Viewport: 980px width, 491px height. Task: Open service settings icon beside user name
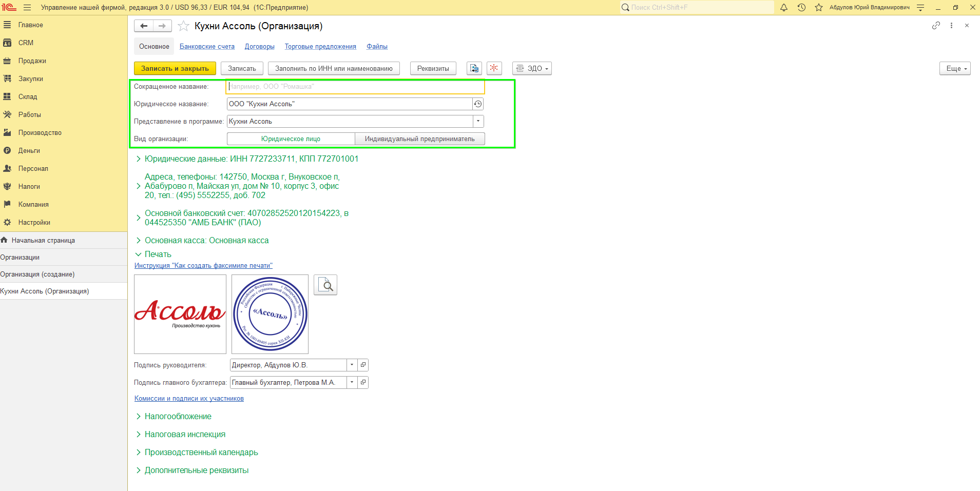click(920, 8)
